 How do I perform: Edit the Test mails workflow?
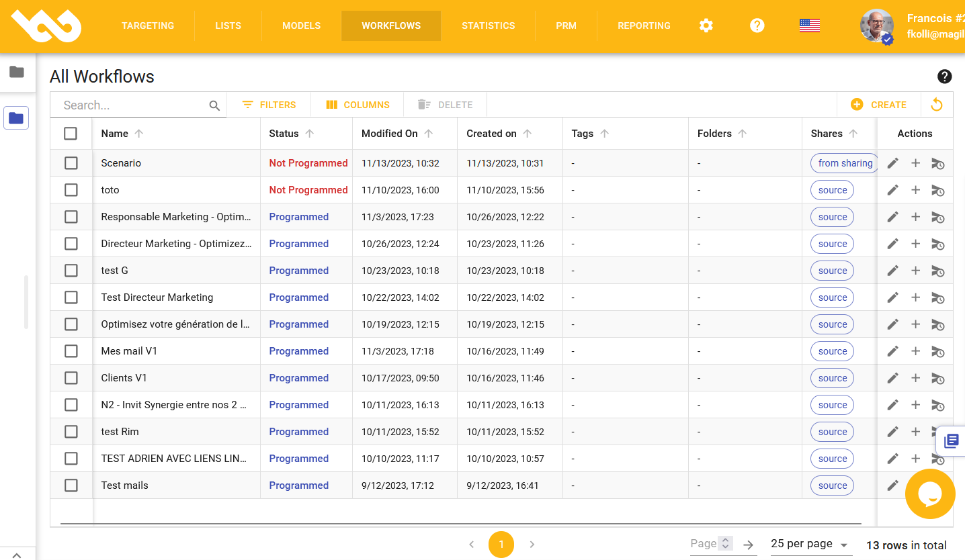tap(892, 485)
